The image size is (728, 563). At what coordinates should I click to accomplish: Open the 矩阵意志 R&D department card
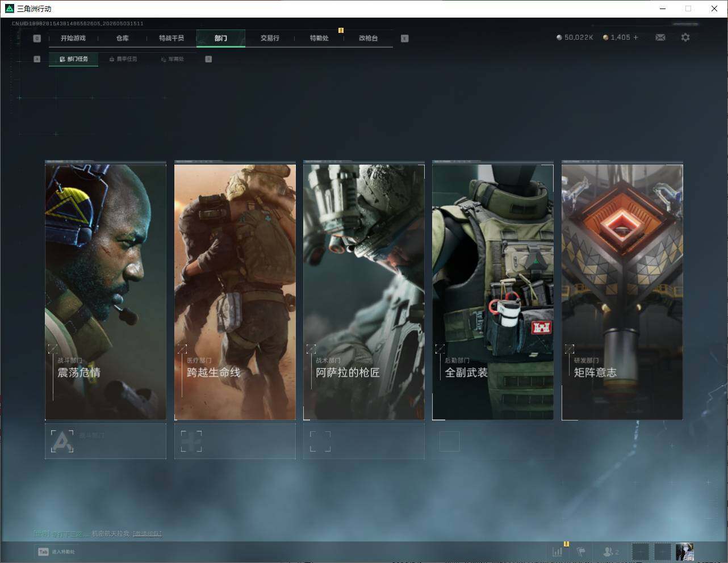(x=622, y=292)
